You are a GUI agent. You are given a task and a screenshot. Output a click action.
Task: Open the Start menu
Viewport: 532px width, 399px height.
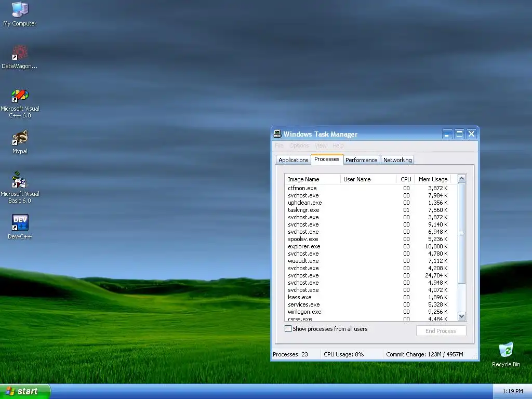[25, 391]
